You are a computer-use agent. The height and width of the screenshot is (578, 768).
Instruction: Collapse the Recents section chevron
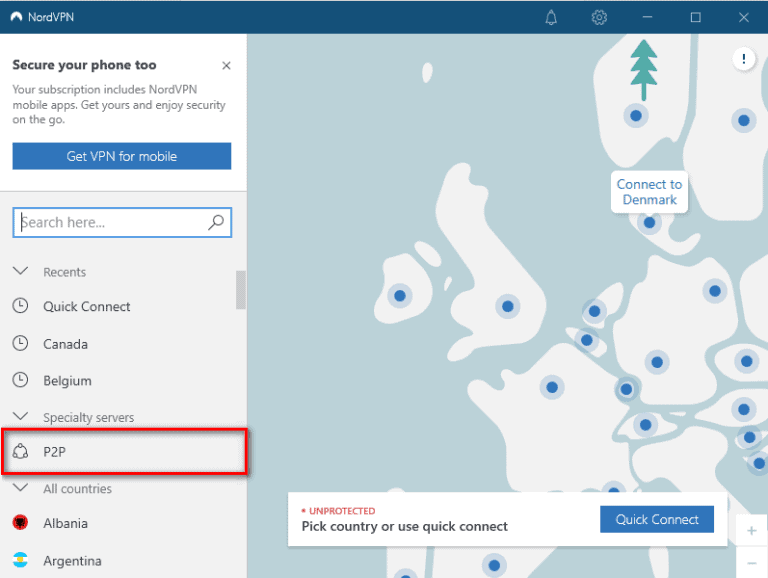click(x=20, y=271)
